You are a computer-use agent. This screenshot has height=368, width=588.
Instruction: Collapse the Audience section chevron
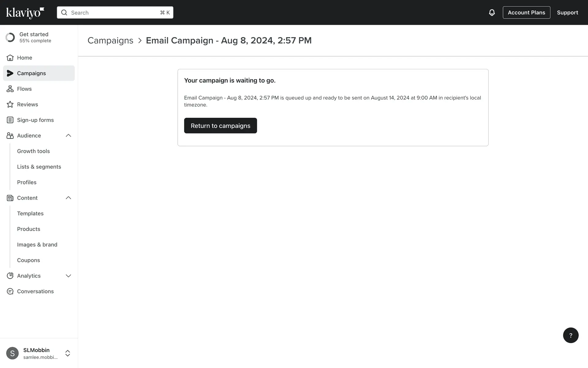pyautogui.click(x=68, y=136)
